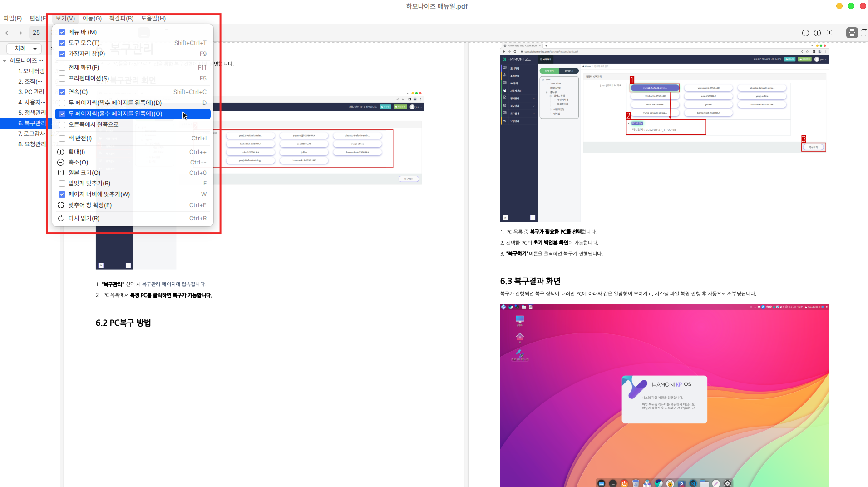
Task: Click the page number field showing 25
Action: (36, 33)
